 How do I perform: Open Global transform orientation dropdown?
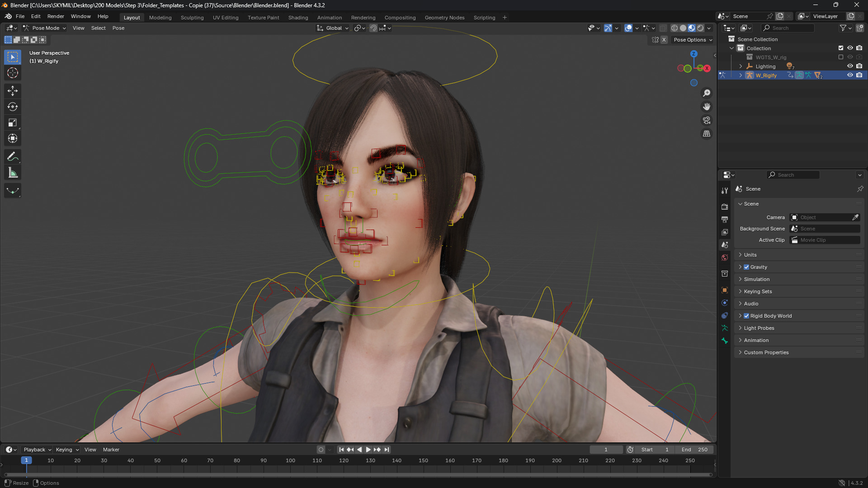(x=333, y=28)
